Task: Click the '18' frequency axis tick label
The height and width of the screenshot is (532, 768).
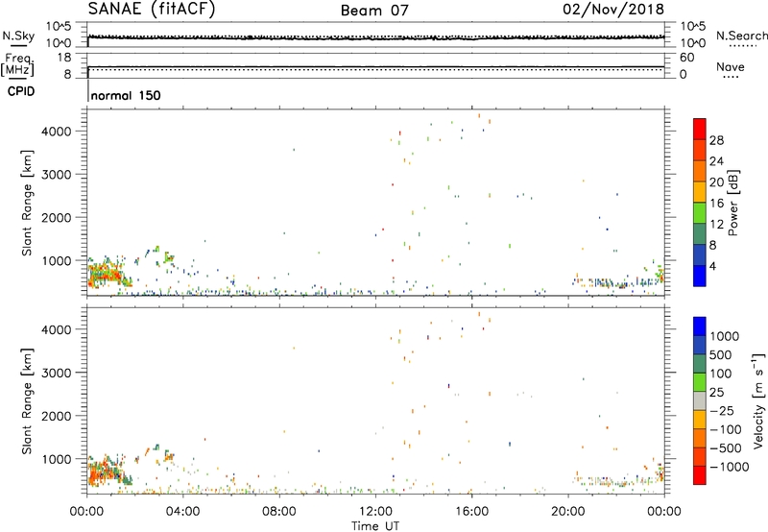Action: point(64,58)
